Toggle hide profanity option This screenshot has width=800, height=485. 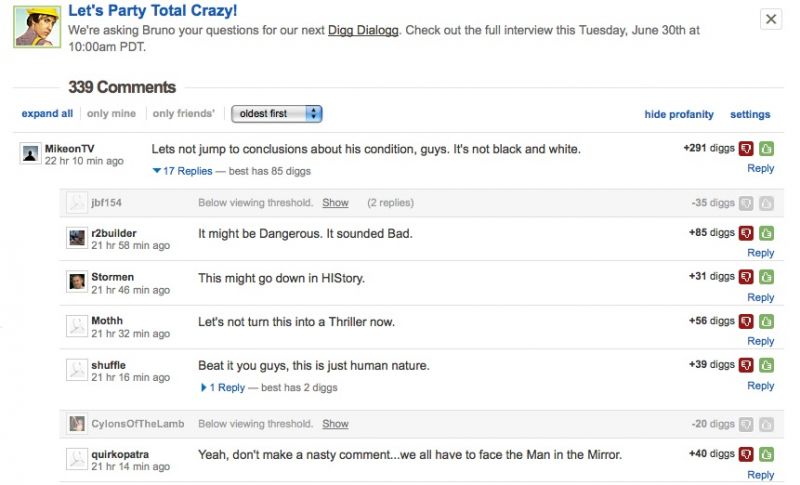click(679, 114)
